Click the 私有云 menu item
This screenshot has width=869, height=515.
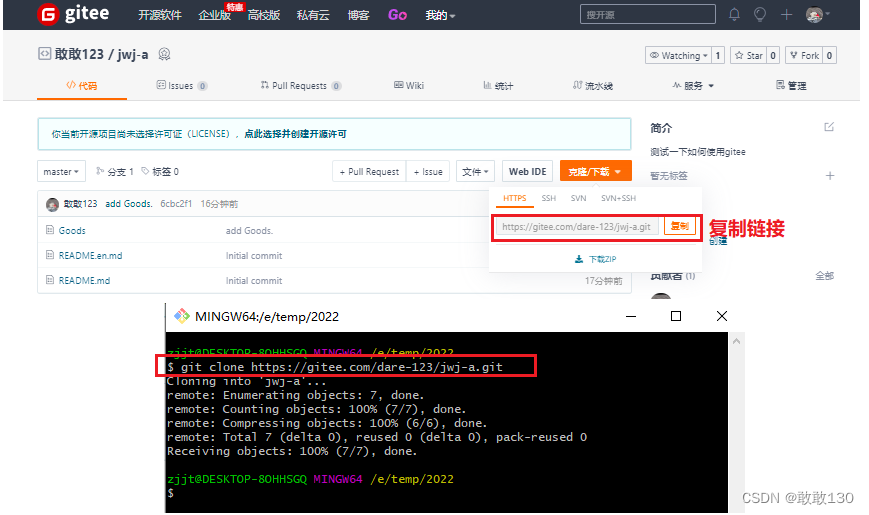(313, 15)
